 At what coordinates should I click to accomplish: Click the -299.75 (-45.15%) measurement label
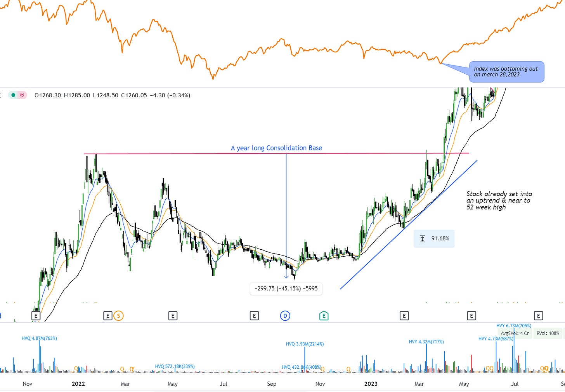tap(286, 289)
